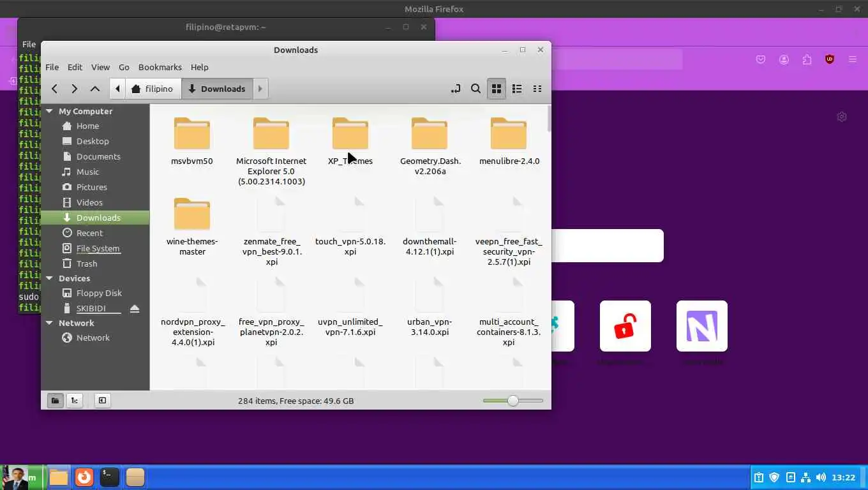868x490 pixels.
Task: Select Geometry.Dash.v2.206a folder
Action: coord(430,146)
